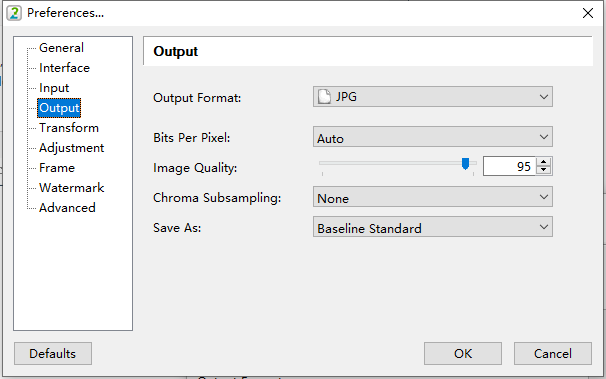Increase Image Quality with up arrow
This screenshot has height=379, width=606.
(x=544, y=162)
